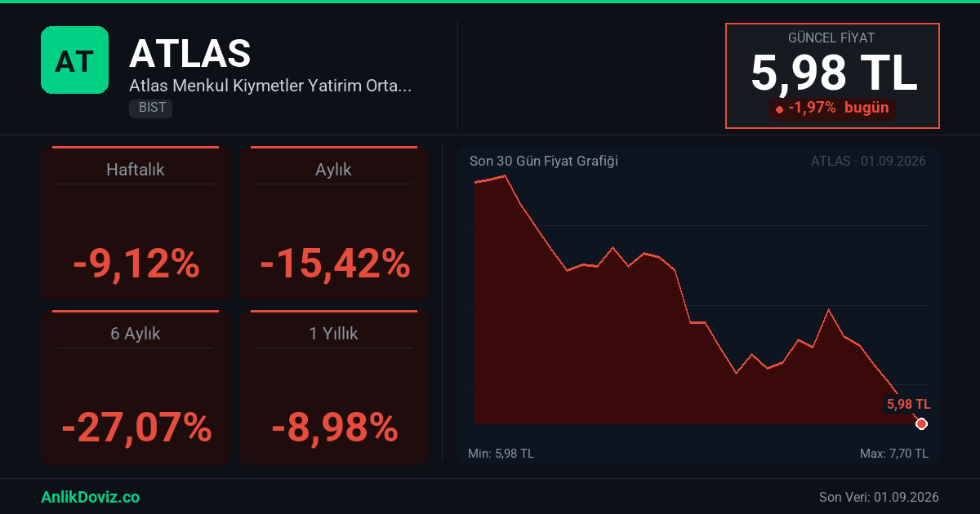Screen dimensions: 980x514
Task: Click the truncated Atlas Menkul Kiymetler name
Action: click(270, 86)
